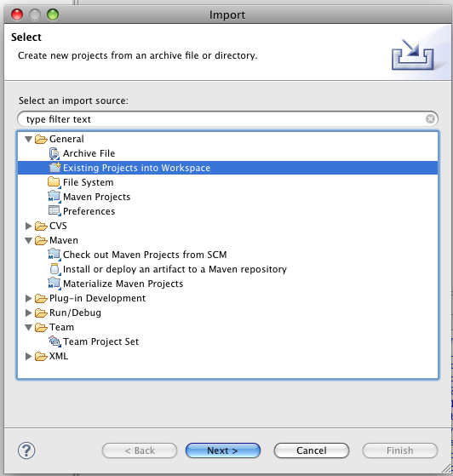Click Check out Maven Projects from SCM icon
The image size is (453, 476).
(54, 255)
